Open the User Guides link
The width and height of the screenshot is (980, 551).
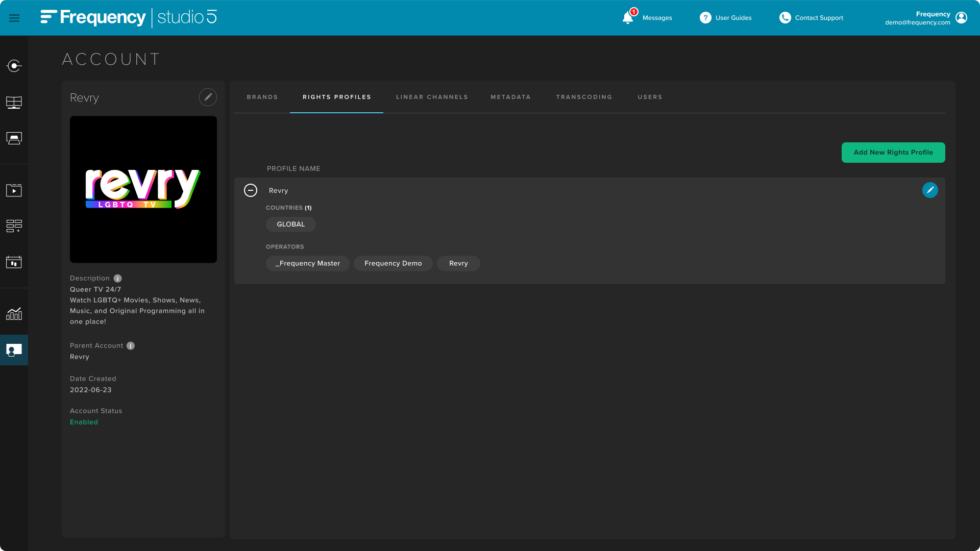pyautogui.click(x=733, y=18)
